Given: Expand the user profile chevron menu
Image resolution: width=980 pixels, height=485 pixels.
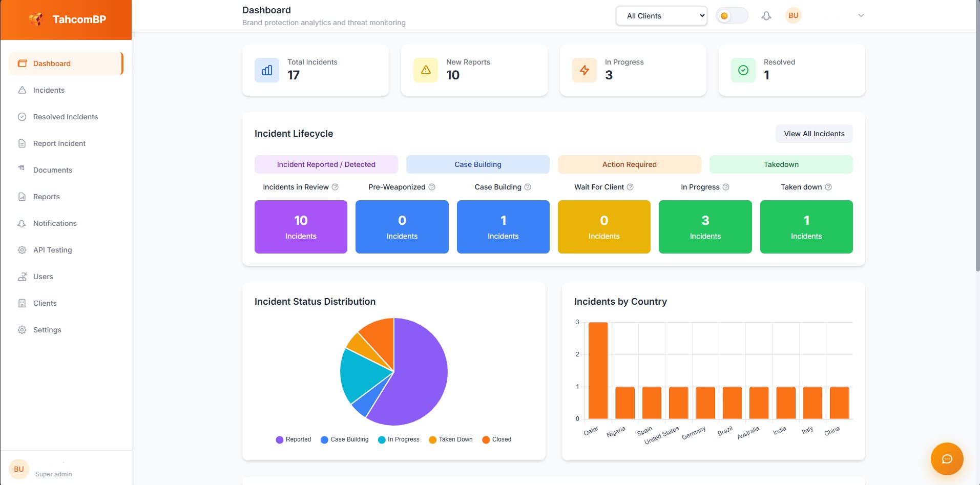Looking at the screenshot, I should tap(861, 15).
